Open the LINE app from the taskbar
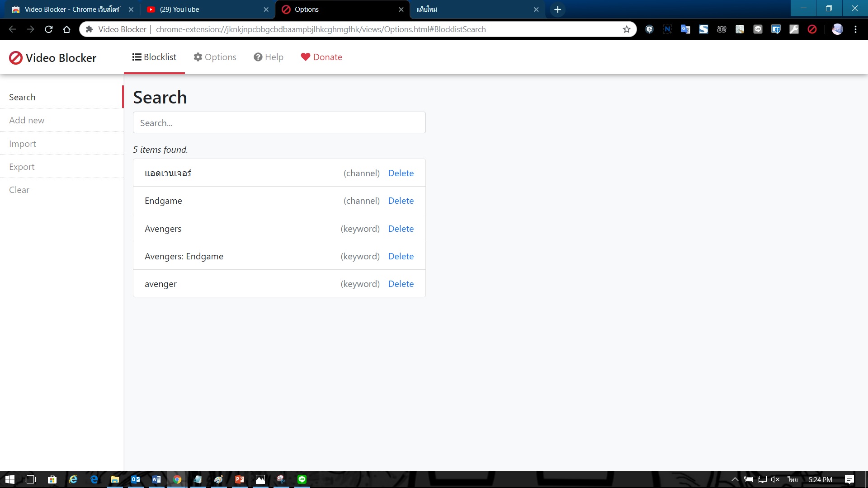 [x=302, y=479]
